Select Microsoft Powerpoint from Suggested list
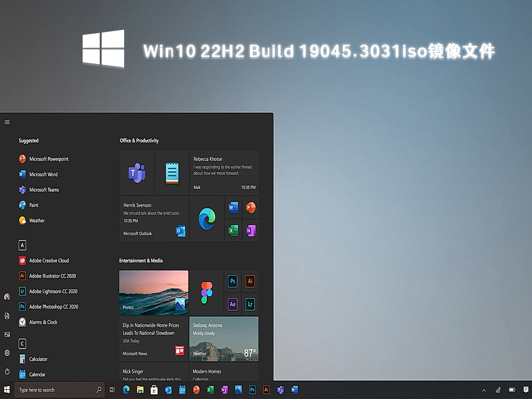This screenshot has height=399, width=532. coord(48,159)
